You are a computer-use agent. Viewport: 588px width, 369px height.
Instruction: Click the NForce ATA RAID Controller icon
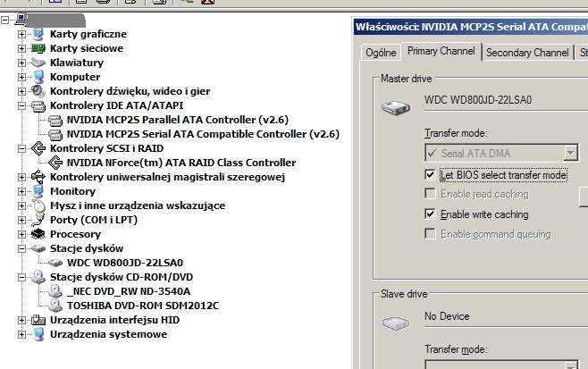coord(55,163)
